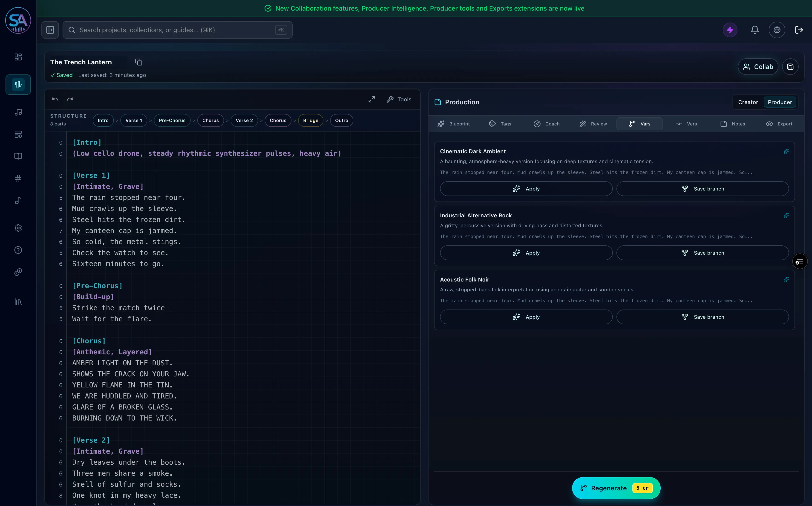
Task: Expand sparkle icon on Cinematic Dark Ambient
Action: (x=786, y=152)
